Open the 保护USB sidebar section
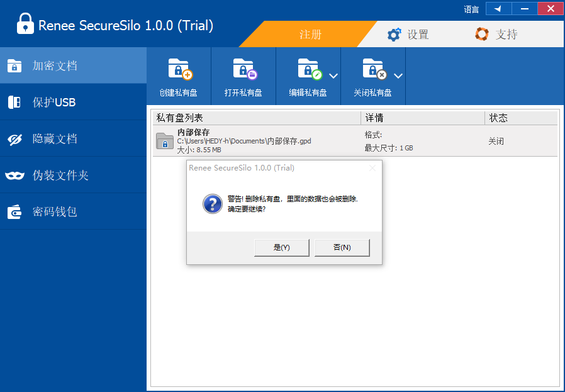This screenshot has height=392, width=565. (x=73, y=103)
